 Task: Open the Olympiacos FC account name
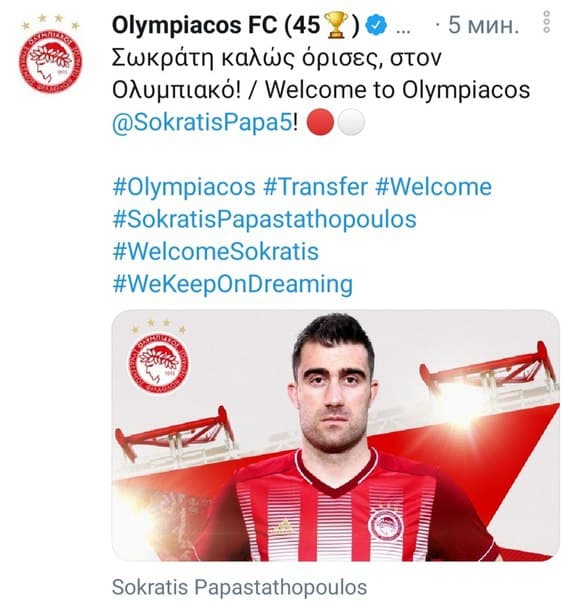point(236,25)
